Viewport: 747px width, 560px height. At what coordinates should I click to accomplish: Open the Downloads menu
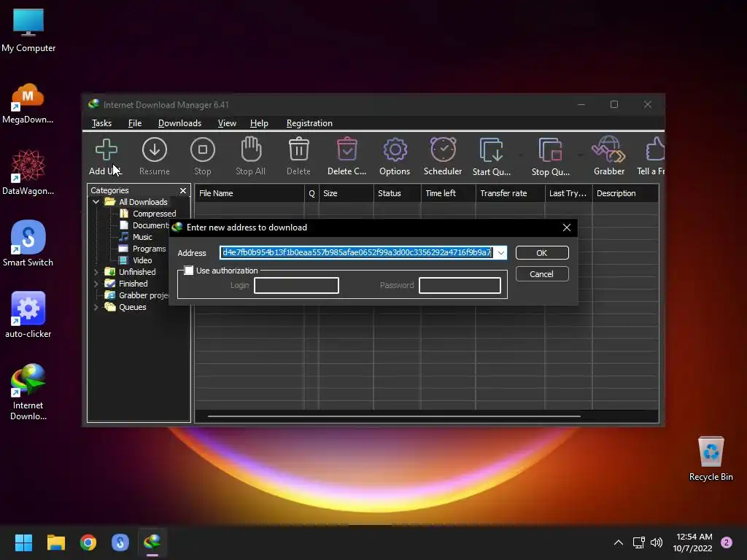pos(179,123)
